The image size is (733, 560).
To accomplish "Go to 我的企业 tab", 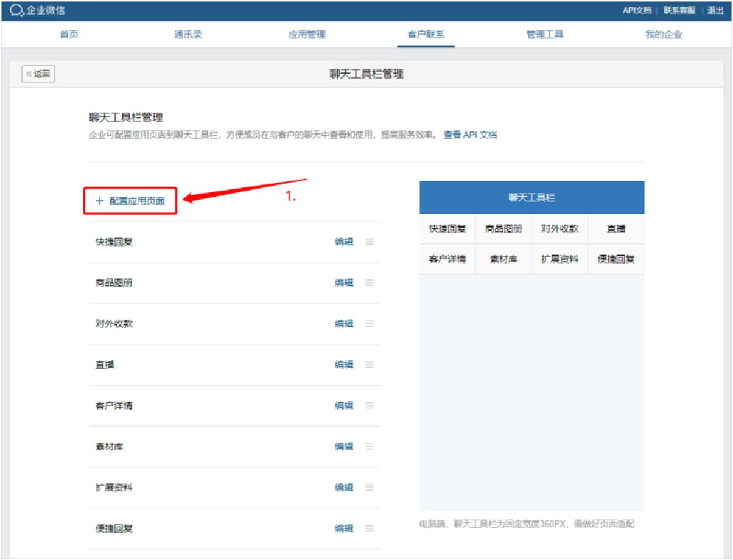I will 664,35.
